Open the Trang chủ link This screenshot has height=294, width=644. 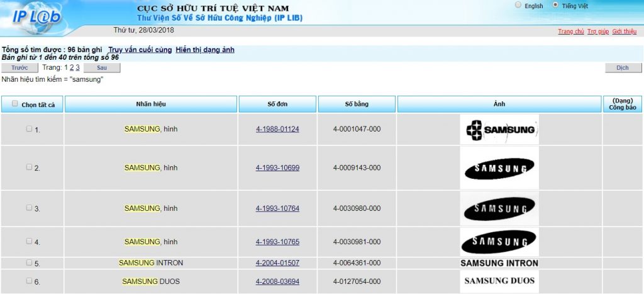coord(571,31)
